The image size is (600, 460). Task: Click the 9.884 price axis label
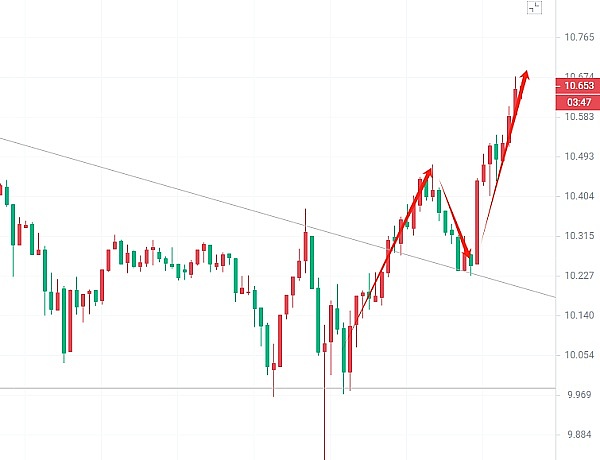point(579,435)
